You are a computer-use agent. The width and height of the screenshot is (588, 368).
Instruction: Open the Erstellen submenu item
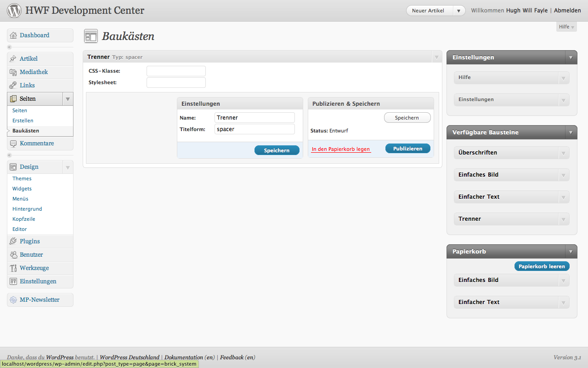(23, 121)
